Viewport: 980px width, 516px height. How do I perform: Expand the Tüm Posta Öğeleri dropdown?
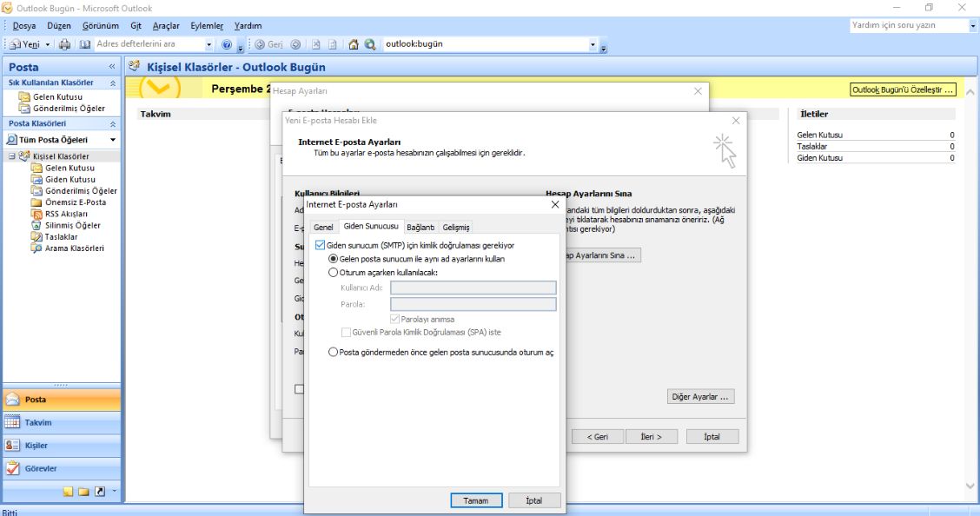(112, 139)
